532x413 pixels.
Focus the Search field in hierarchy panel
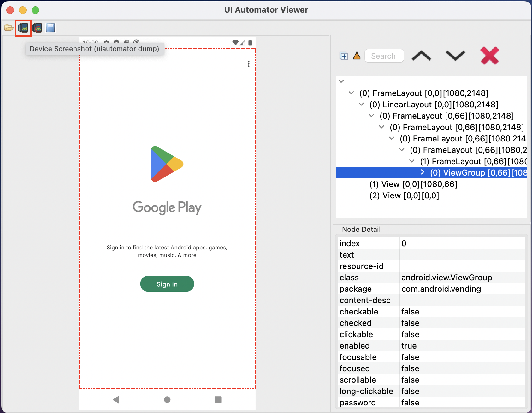[x=384, y=56]
